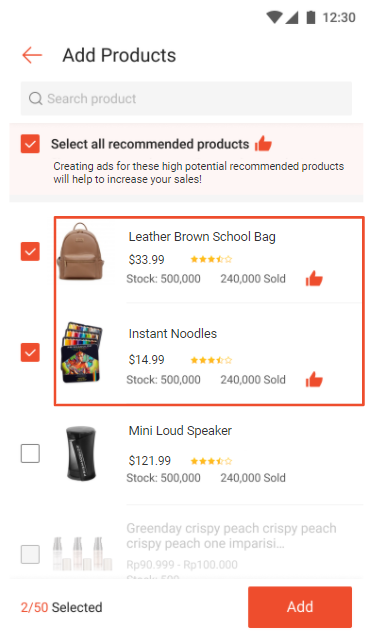Tap thumbs-up icon on Instant Noodles row
The image size is (377, 644).
coord(314,379)
